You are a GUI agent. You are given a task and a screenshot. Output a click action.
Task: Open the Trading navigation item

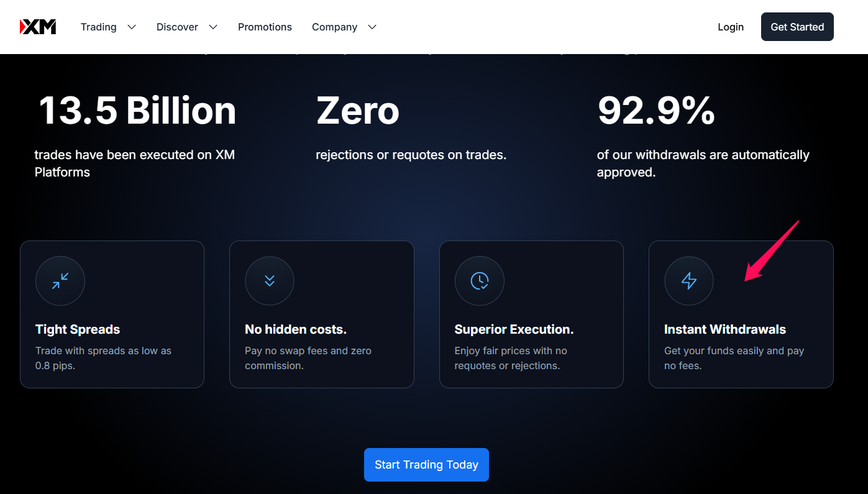[99, 27]
